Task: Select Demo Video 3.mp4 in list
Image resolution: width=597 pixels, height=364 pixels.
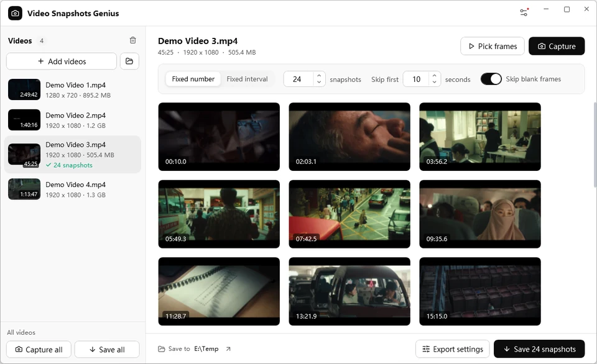Action: pos(73,155)
